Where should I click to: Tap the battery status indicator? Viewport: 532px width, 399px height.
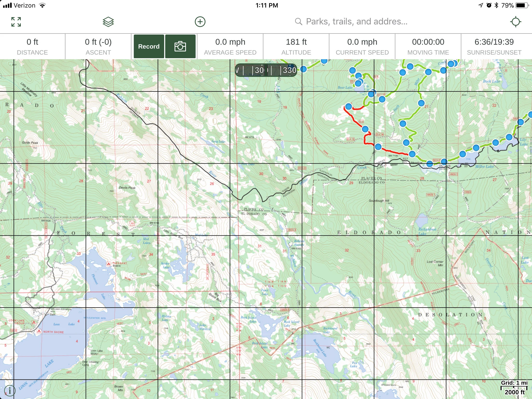coord(522,5)
